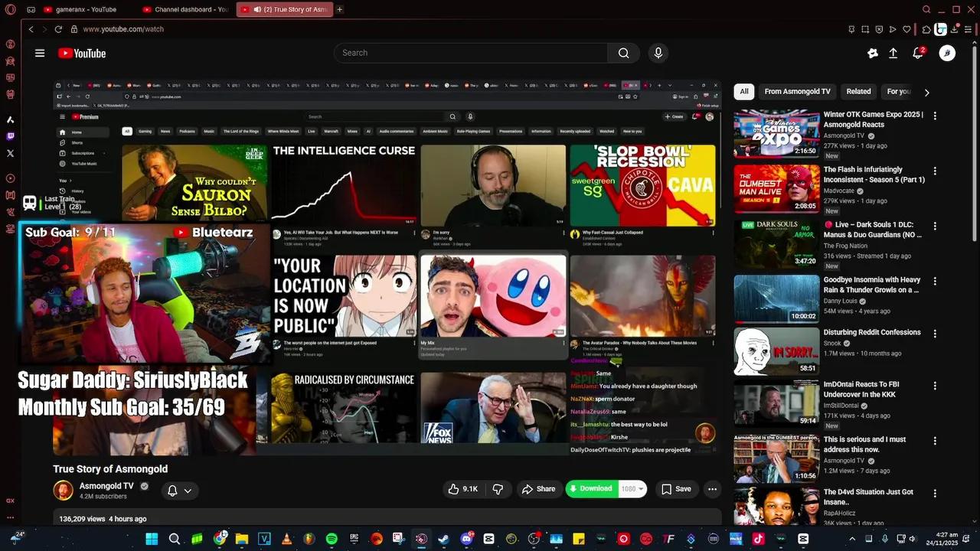980x551 pixels.
Task: Open the browser tab search magnifier
Action: pyautogui.click(x=926, y=9)
